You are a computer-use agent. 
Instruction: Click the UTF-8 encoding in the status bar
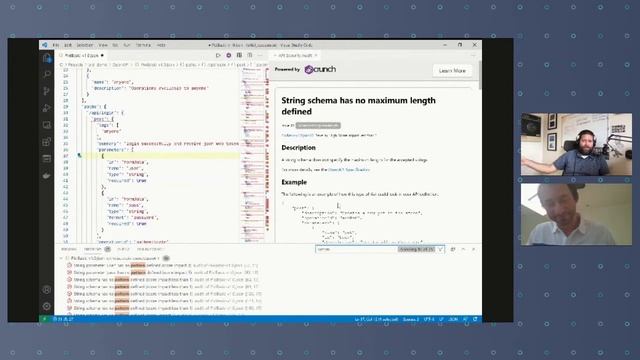(429, 319)
